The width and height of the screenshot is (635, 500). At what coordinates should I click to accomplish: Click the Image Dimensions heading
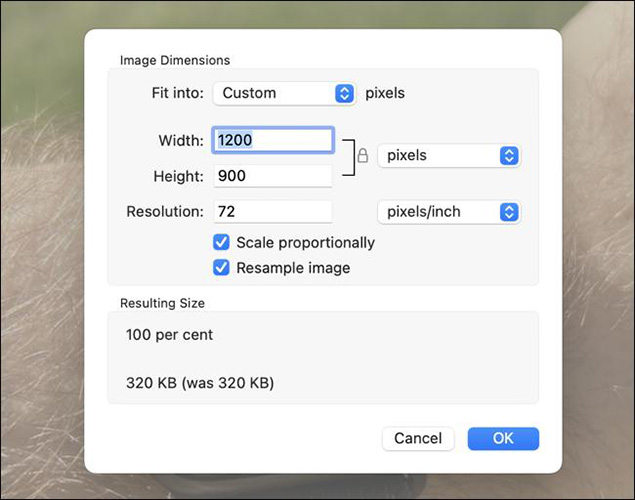[175, 60]
